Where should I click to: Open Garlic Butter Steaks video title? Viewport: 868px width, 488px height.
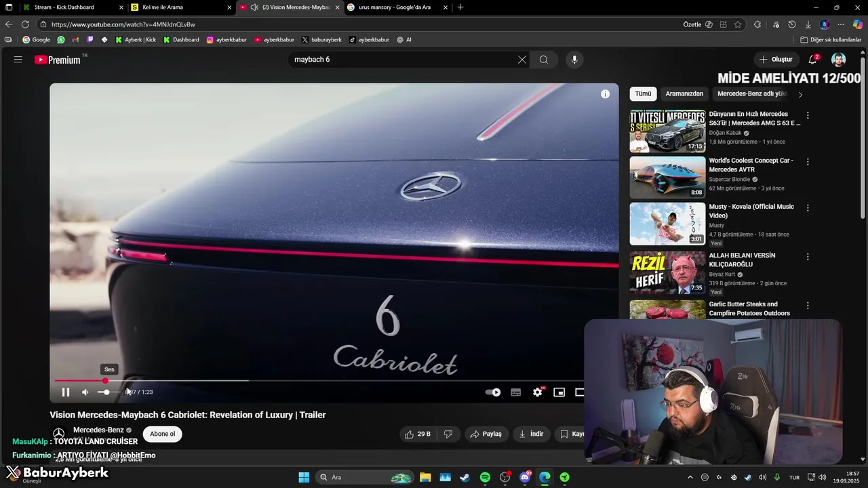(x=749, y=308)
